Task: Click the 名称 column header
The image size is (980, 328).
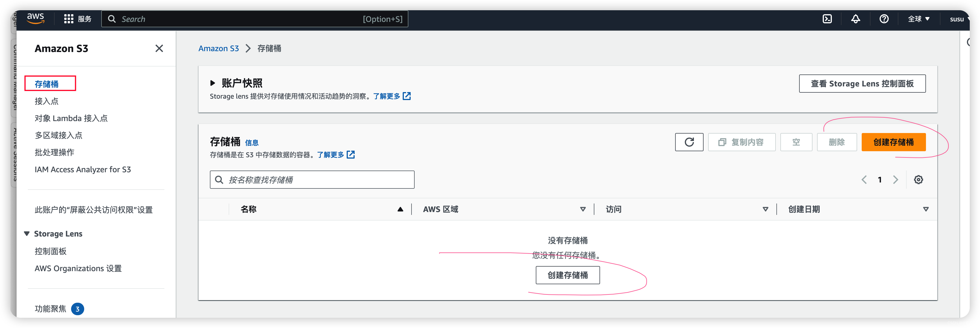Action: (249, 209)
